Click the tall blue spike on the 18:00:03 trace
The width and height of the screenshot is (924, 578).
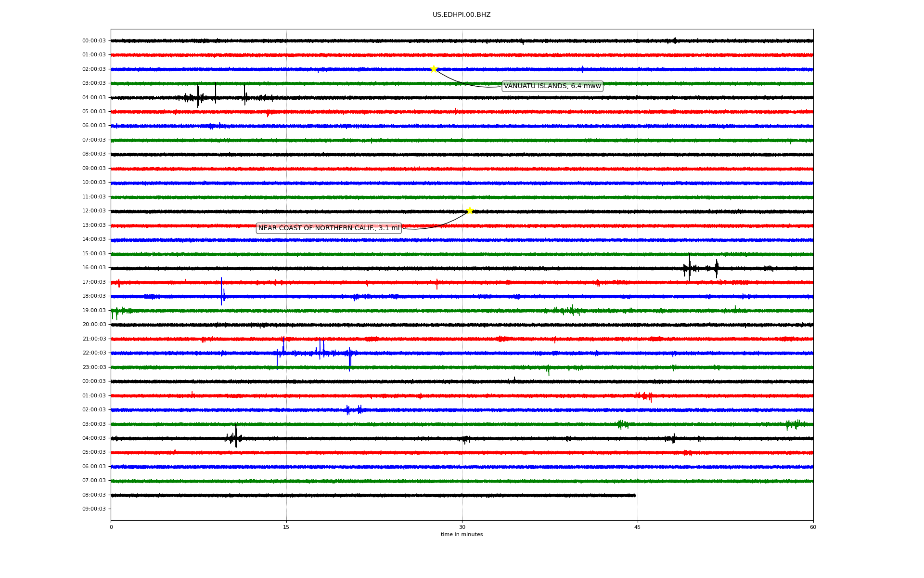click(x=221, y=292)
